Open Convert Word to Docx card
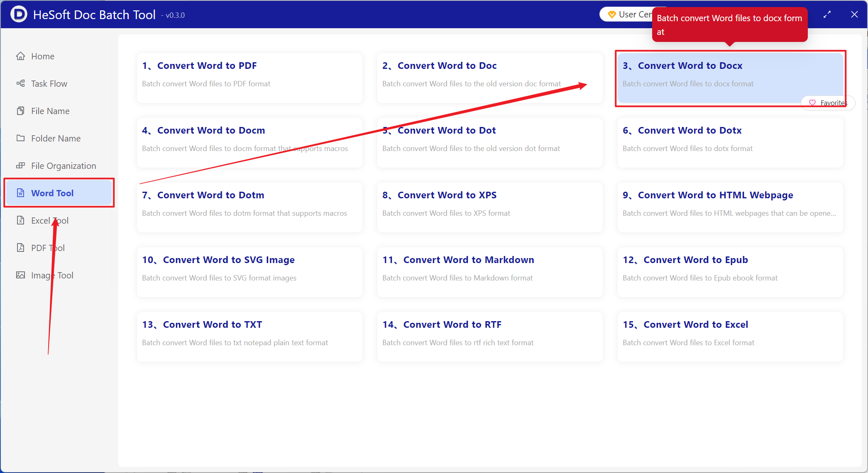The image size is (868, 473). coord(730,78)
